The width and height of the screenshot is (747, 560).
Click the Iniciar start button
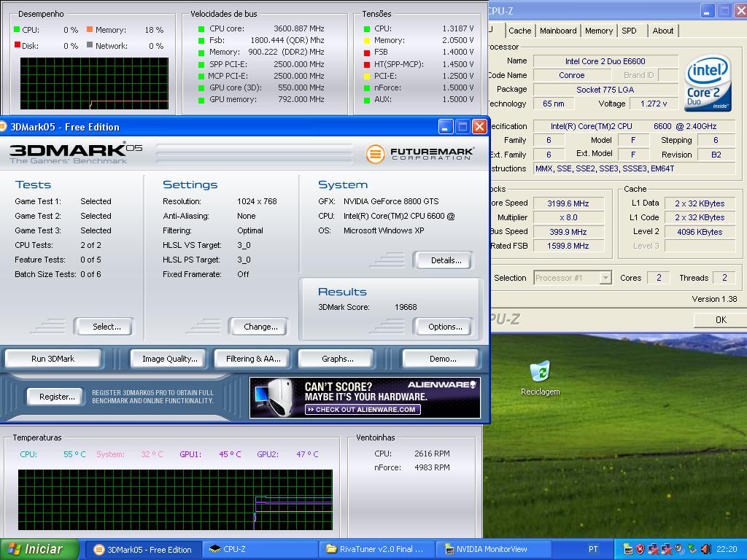39,549
